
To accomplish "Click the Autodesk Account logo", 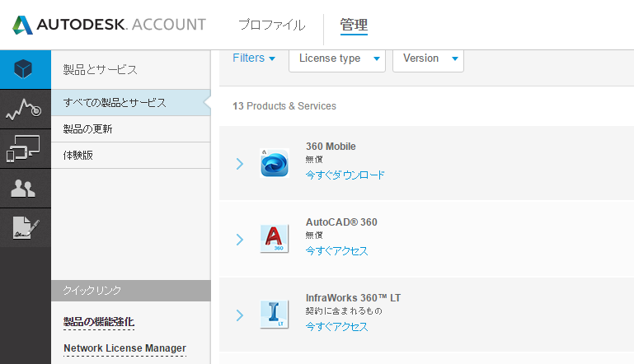I will (x=108, y=25).
